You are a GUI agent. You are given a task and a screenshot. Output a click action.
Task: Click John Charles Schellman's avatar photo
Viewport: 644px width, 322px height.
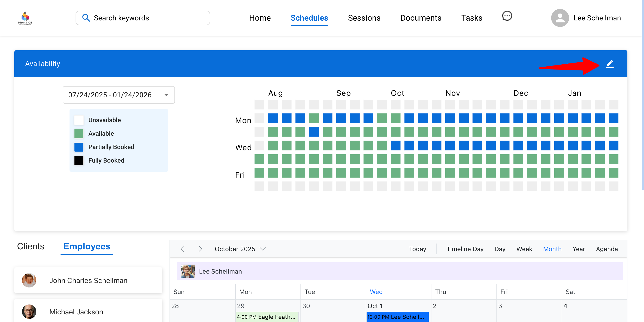[29, 280]
